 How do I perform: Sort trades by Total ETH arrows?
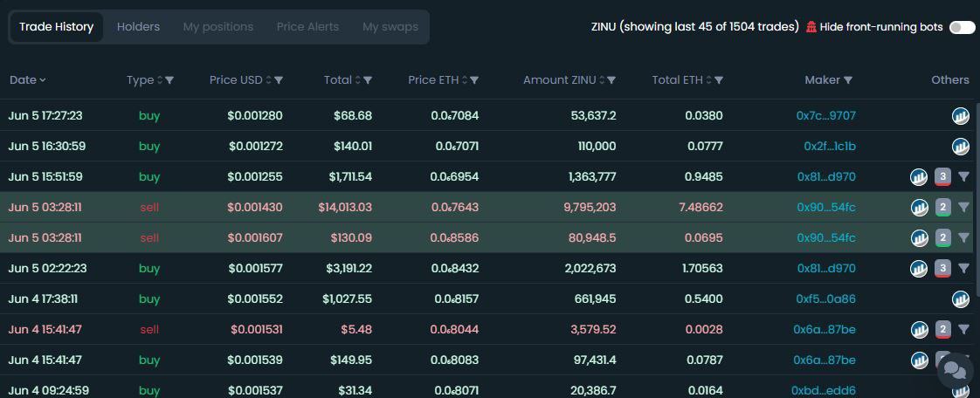click(x=708, y=80)
